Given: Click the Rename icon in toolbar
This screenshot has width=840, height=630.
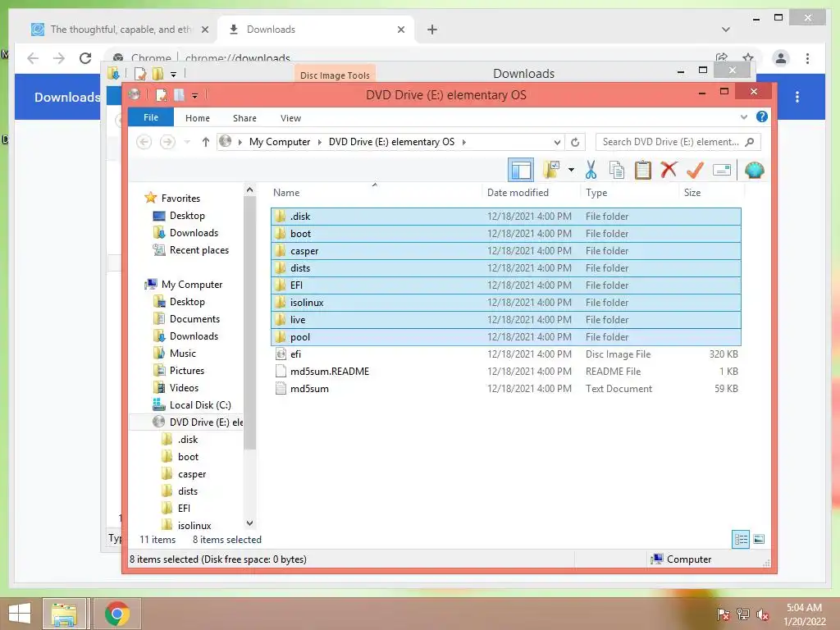Looking at the screenshot, I should coord(722,171).
